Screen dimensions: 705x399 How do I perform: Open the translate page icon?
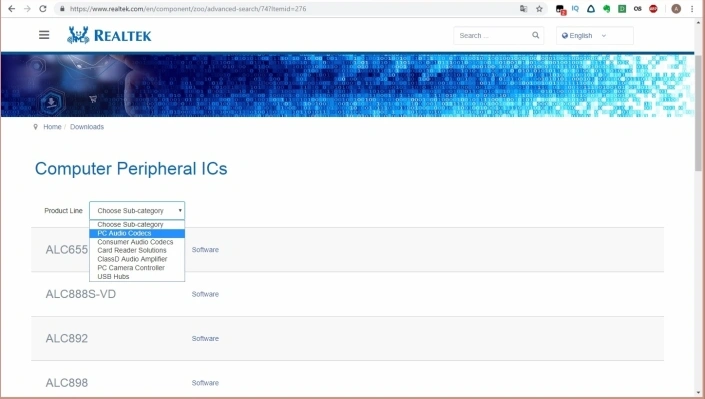(523, 9)
